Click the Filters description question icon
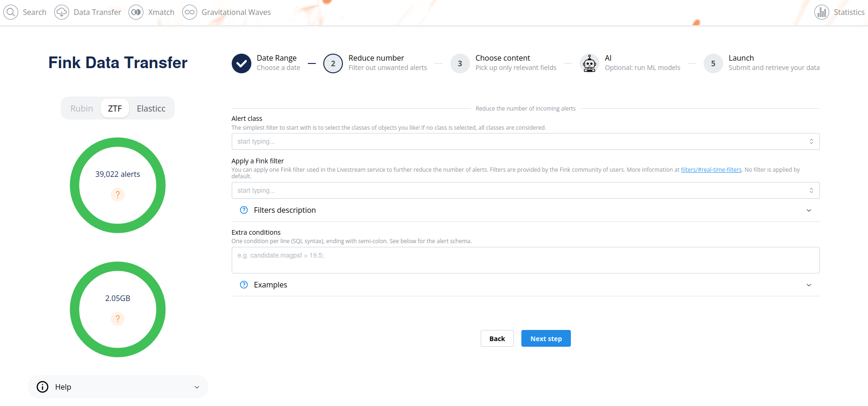 [244, 210]
